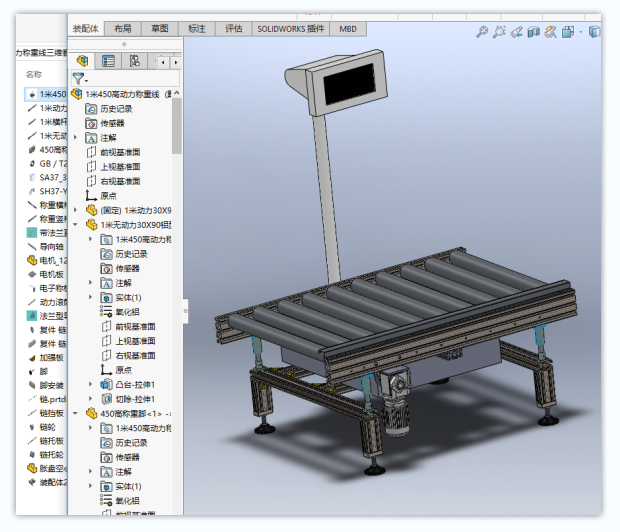The width and height of the screenshot is (620, 532).
Task: Open the View Orientation cube icon
Action: pyautogui.click(x=567, y=32)
